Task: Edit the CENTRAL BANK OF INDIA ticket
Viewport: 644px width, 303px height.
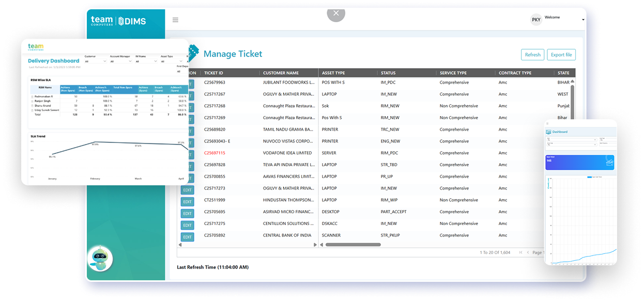Action: (x=187, y=237)
